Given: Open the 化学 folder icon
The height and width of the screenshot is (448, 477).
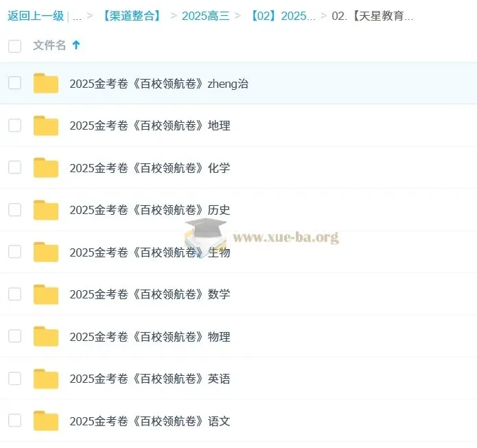Looking at the screenshot, I should point(45,167).
